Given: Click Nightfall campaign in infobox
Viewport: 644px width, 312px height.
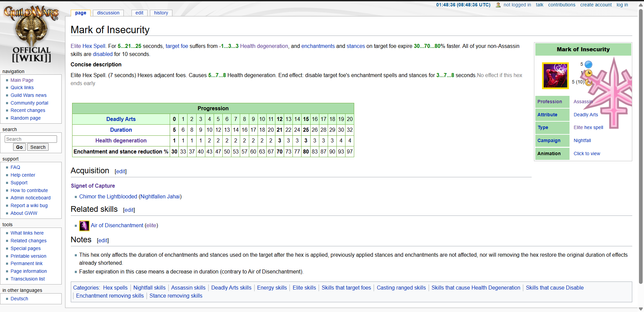Looking at the screenshot, I should coord(582,141).
